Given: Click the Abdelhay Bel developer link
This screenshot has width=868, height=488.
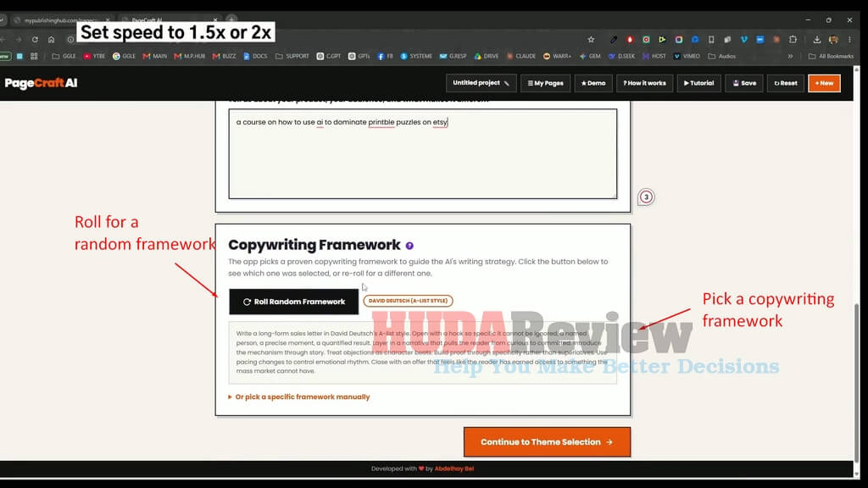Looking at the screenshot, I should point(454,469).
